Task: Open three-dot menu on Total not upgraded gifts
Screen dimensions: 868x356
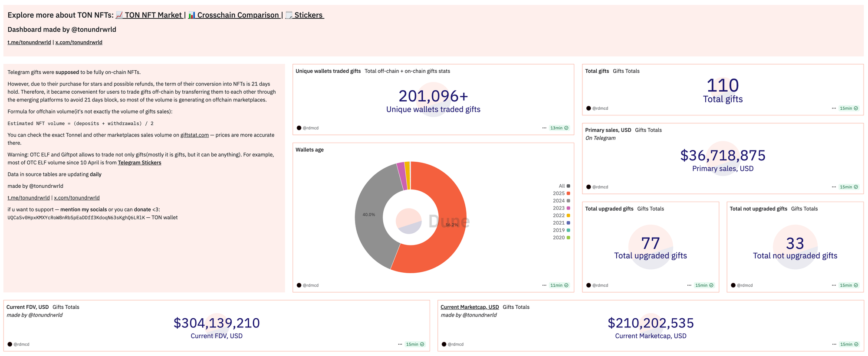Action: pos(834,285)
